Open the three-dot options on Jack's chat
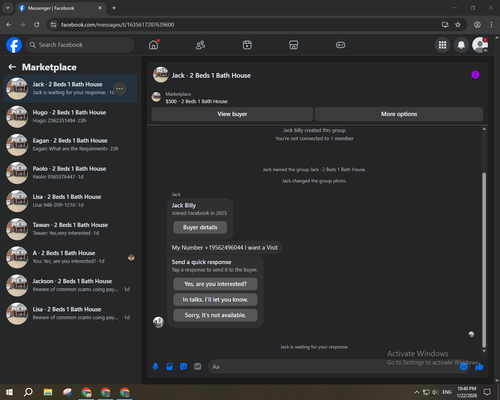 coord(119,89)
